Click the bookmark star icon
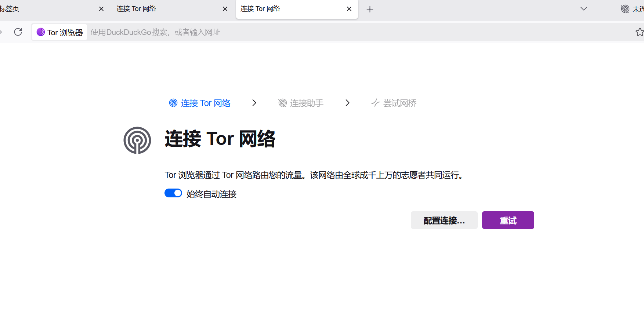This screenshot has height=332, width=644. [640, 32]
